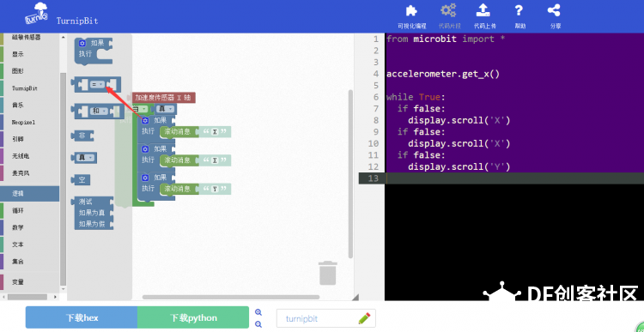Click the workspace vertical scrollbar

click(x=350, y=174)
